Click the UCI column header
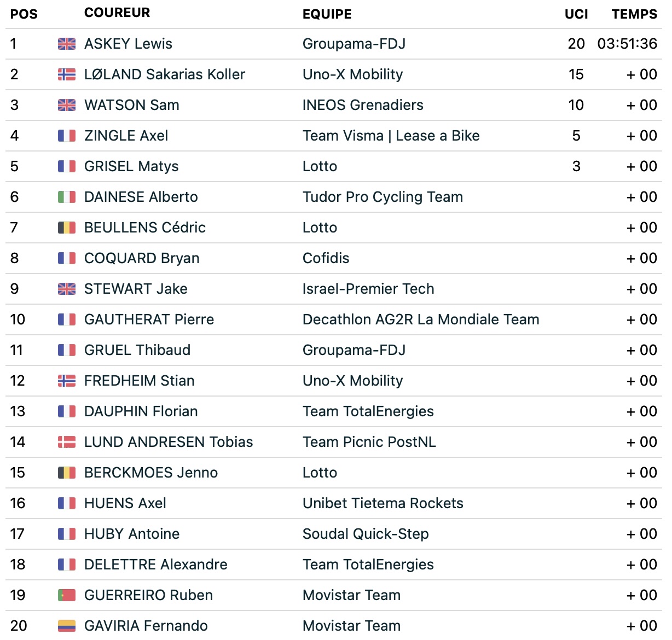Screen dimensions: 672x640 click(x=576, y=14)
